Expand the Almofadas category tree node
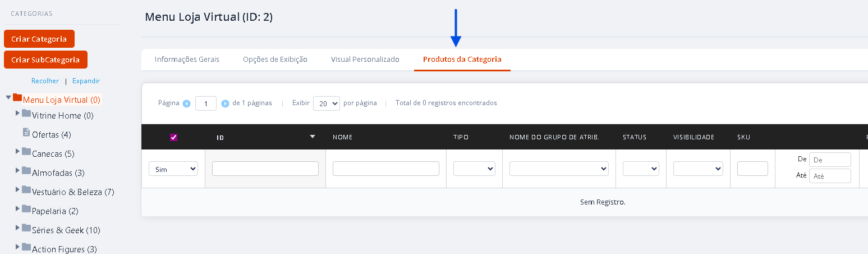The image size is (868, 254). [18, 170]
